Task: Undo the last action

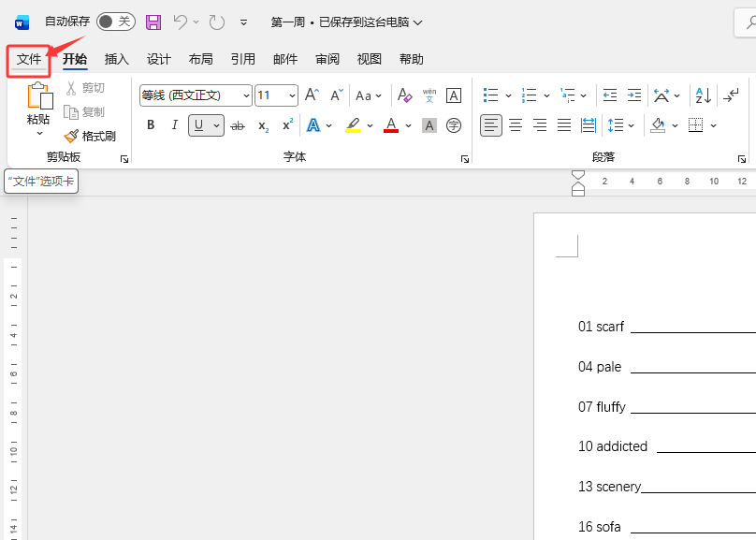Action: (181, 22)
